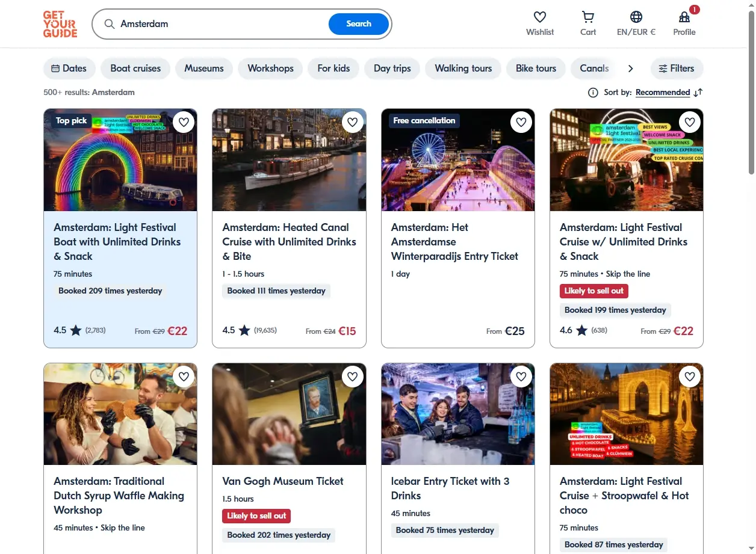Open the Cart icon

point(588,17)
